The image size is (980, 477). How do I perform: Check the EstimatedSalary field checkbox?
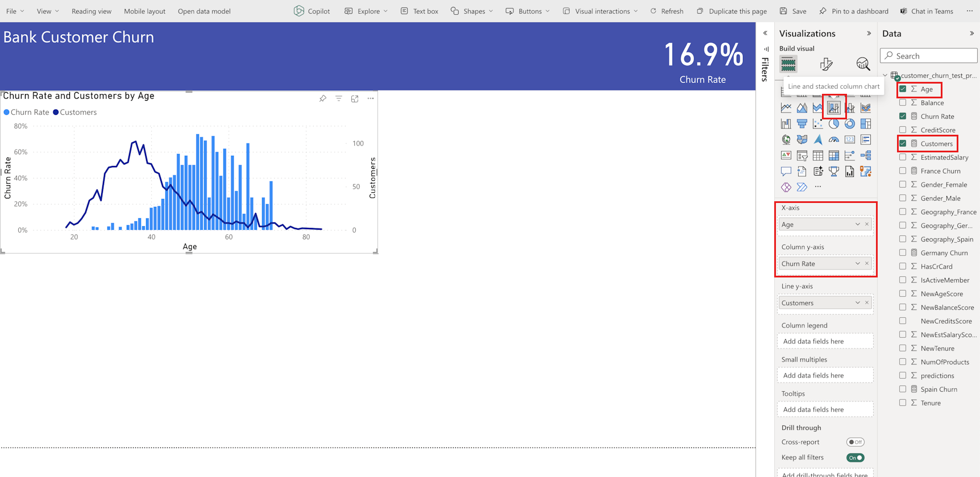[903, 157]
